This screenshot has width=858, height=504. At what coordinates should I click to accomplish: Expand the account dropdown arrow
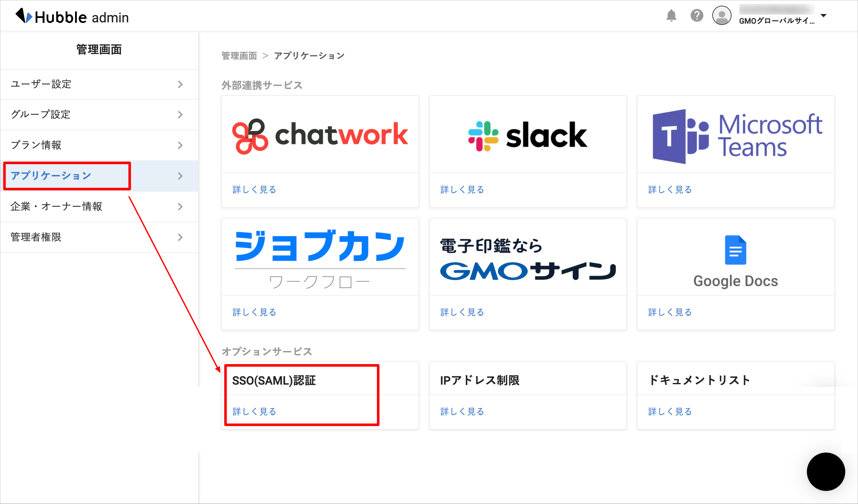click(824, 16)
